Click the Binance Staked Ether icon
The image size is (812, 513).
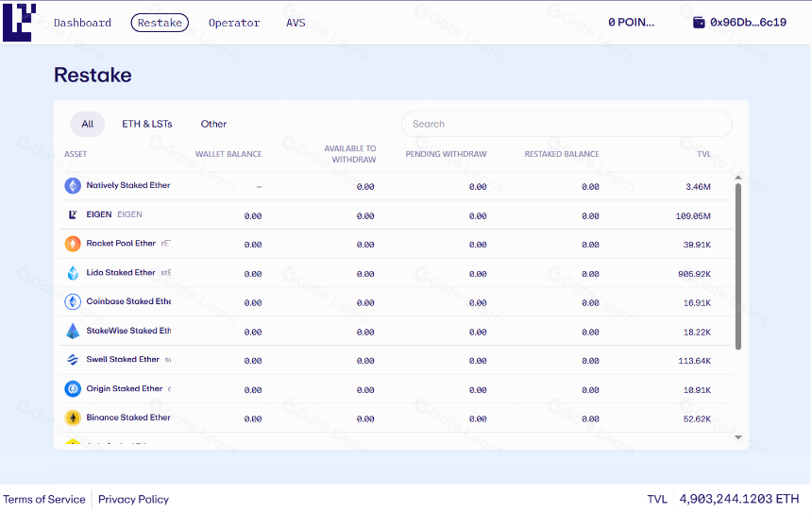coord(73,418)
